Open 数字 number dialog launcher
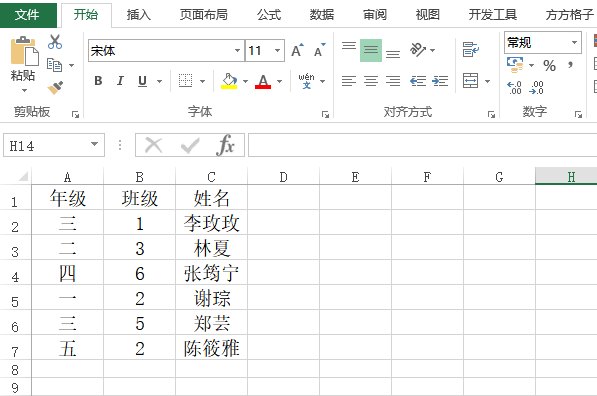 (x=578, y=114)
